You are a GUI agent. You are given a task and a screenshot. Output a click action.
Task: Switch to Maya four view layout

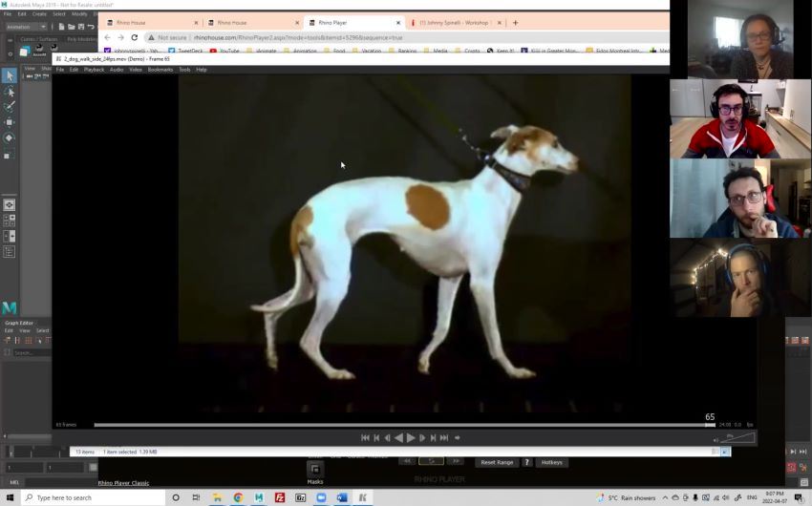[x=10, y=221]
